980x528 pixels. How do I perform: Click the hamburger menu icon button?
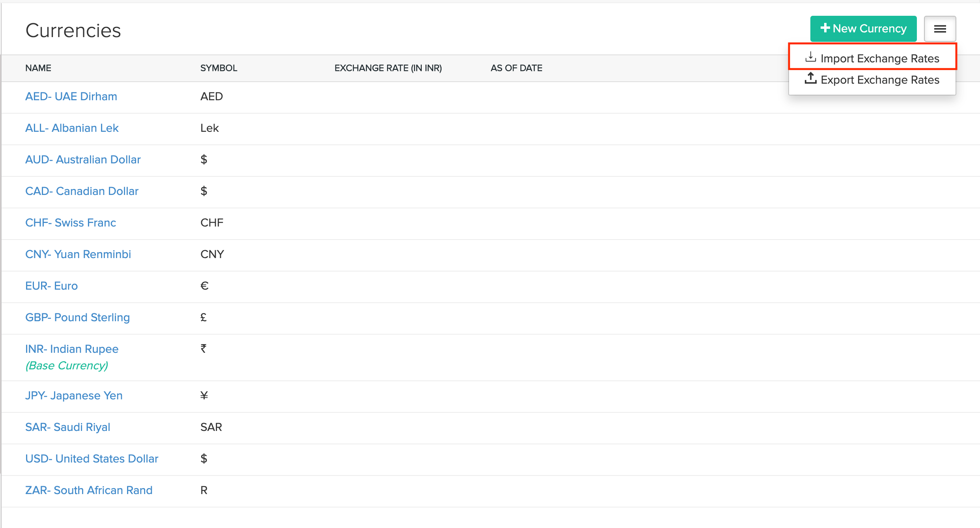pos(940,29)
